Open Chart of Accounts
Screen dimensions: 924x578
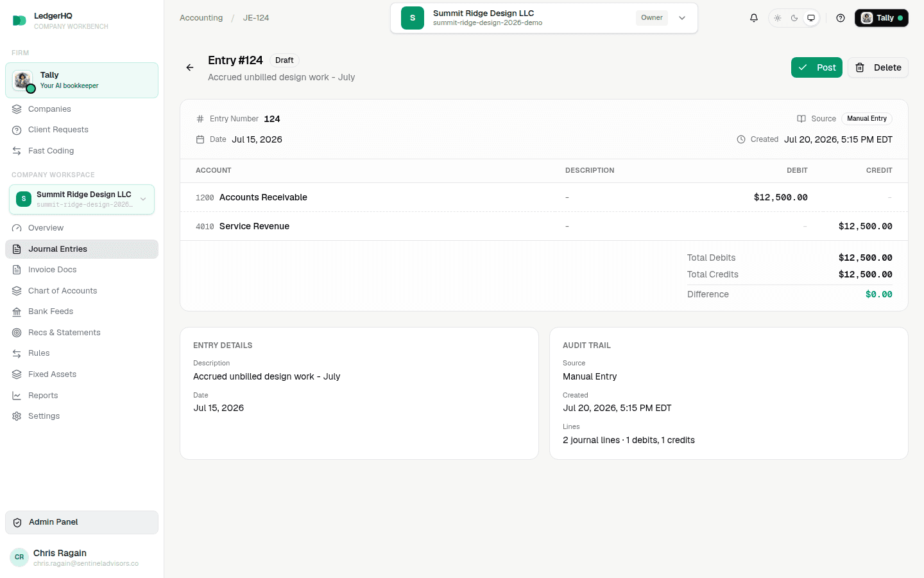coord(81,291)
